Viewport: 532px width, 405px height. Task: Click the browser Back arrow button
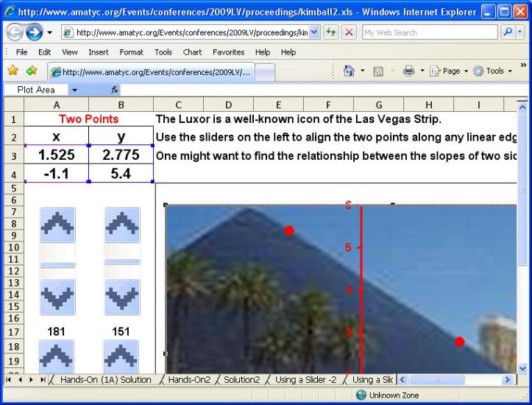(15, 32)
